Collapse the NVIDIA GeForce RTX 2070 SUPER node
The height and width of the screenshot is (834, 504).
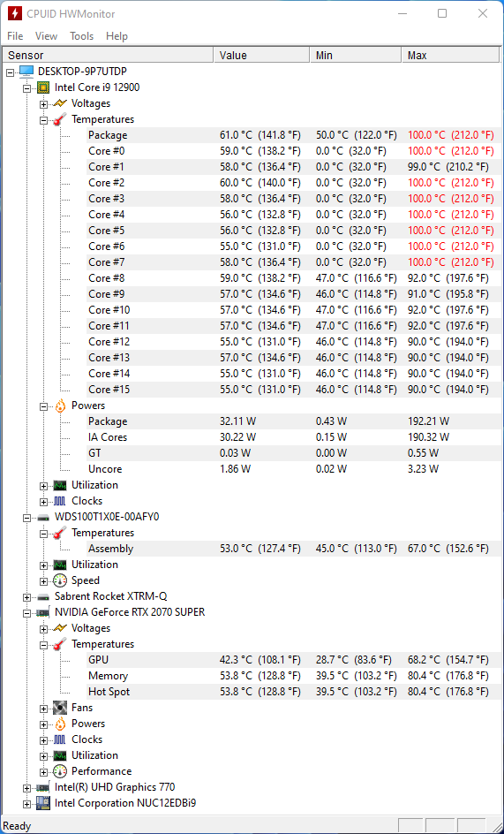(26, 613)
